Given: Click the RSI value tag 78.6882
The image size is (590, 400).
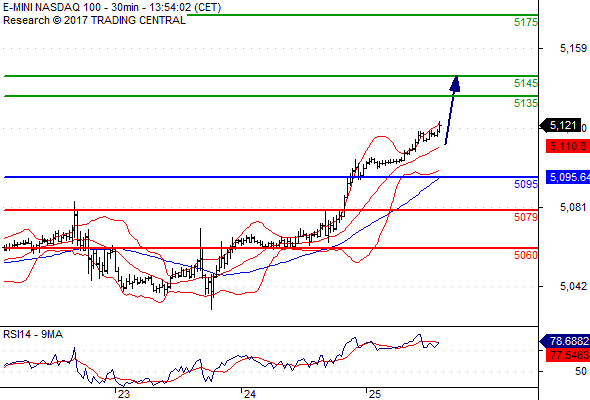Looking at the screenshot, I should coord(566,341).
